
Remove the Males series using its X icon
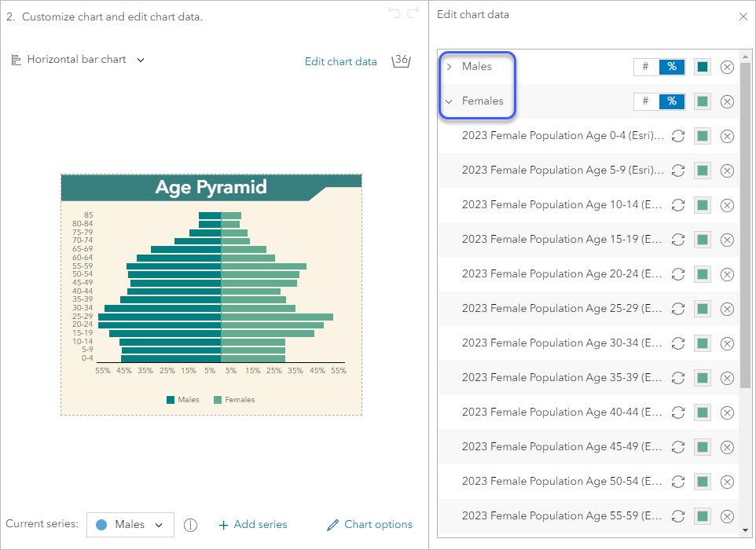click(x=727, y=67)
